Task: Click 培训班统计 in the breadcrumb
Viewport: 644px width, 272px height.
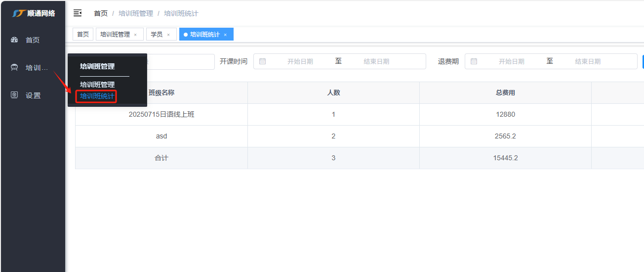Action: point(181,13)
